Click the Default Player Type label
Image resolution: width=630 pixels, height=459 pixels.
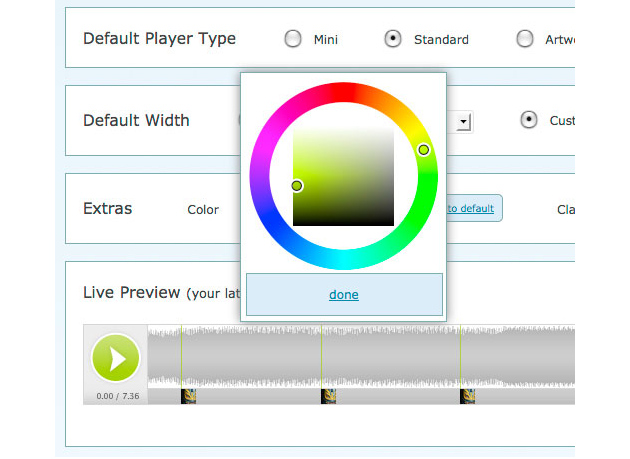coord(160,39)
